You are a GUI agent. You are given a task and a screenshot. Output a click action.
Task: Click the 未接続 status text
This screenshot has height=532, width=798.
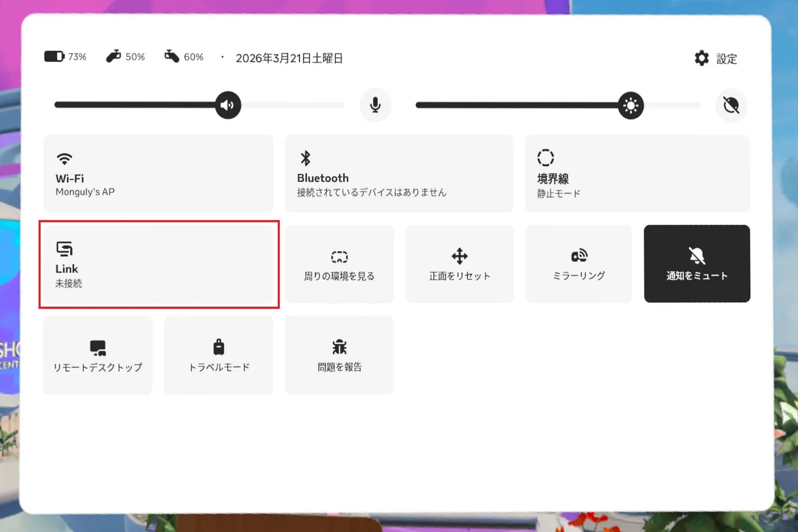(x=69, y=283)
